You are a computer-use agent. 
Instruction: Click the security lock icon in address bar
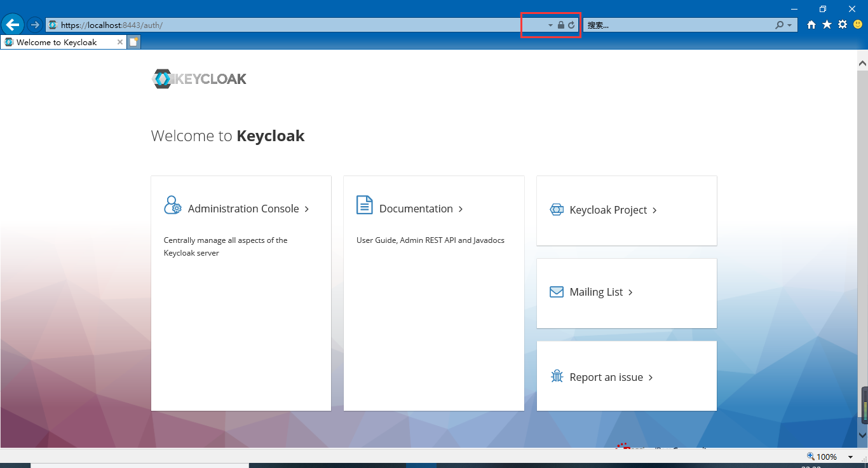point(560,25)
